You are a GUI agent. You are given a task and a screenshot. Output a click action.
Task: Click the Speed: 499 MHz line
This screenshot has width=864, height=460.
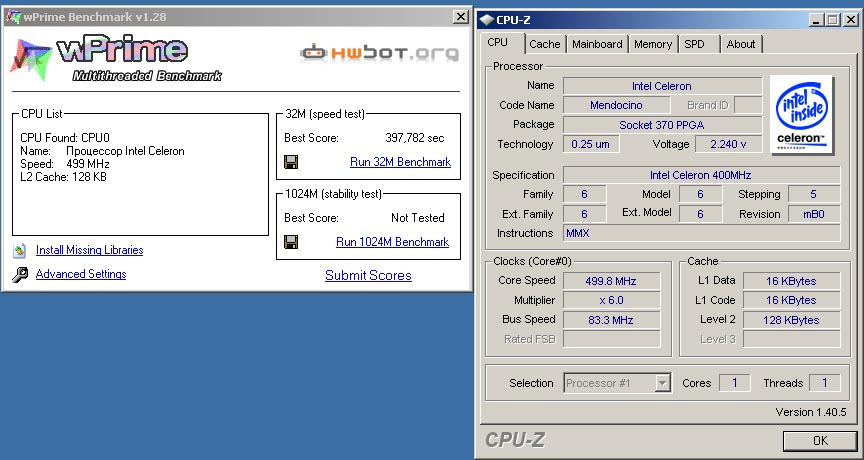pos(65,164)
